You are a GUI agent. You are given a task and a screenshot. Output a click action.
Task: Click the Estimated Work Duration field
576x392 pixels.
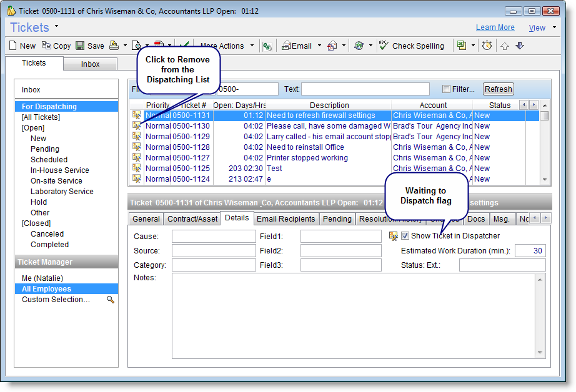[530, 251]
